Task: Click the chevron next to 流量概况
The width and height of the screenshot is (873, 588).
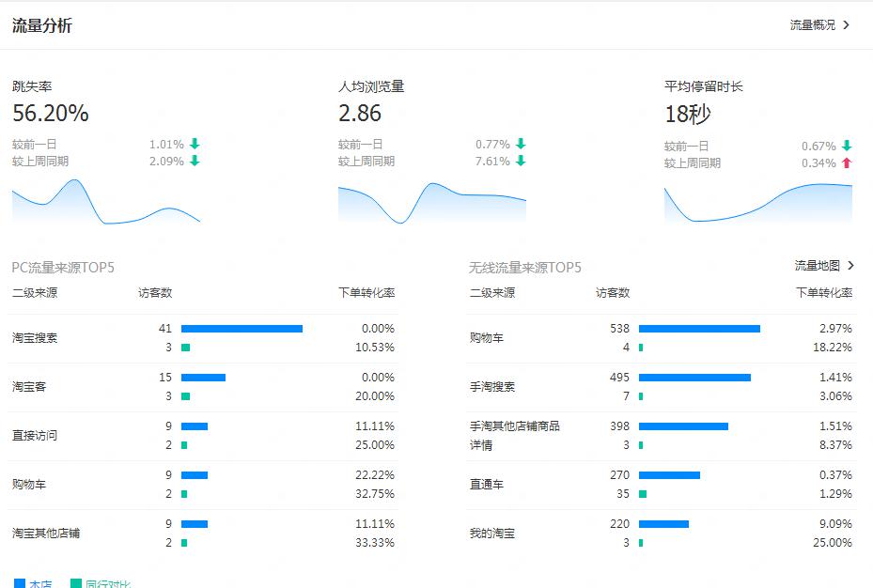Action: pyautogui.click(x=847, y=25)
